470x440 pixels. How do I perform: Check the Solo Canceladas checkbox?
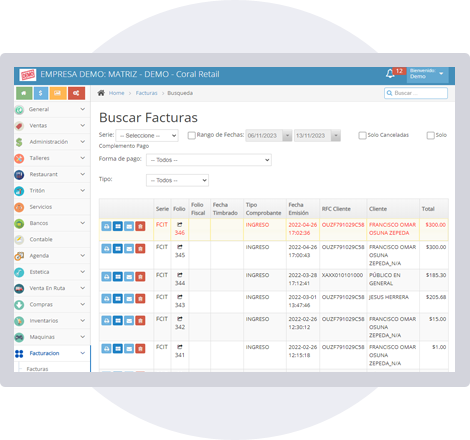point(362,135)
